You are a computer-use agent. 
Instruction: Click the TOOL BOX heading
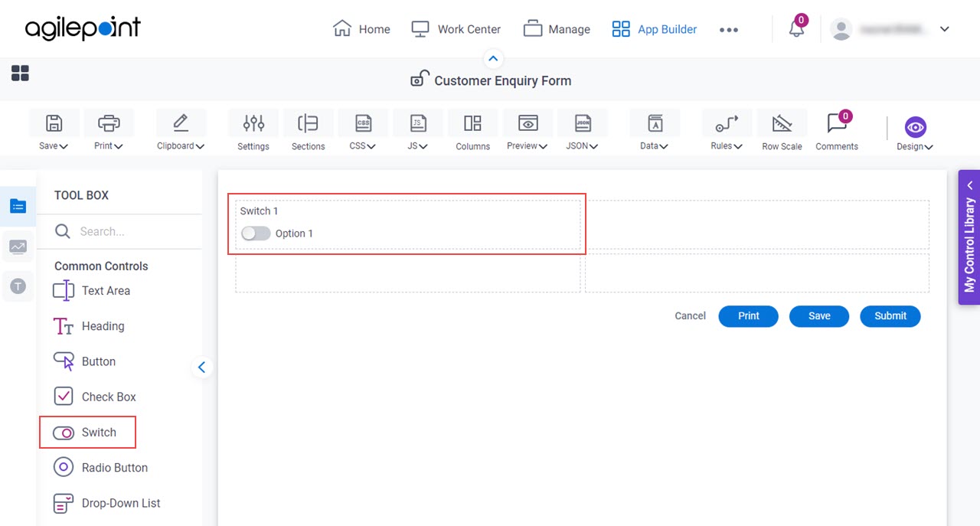(81, 195)
